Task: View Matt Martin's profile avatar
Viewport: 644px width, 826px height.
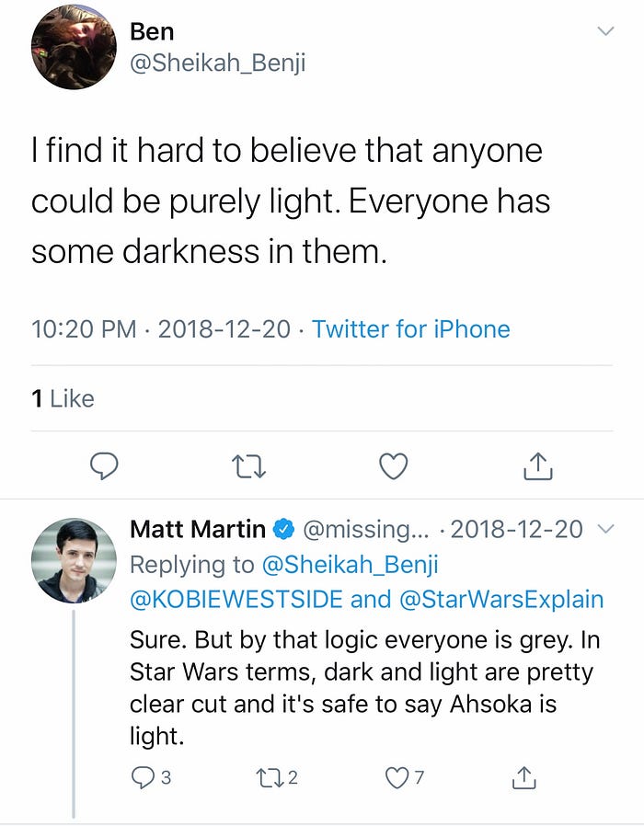Action: 74,560
